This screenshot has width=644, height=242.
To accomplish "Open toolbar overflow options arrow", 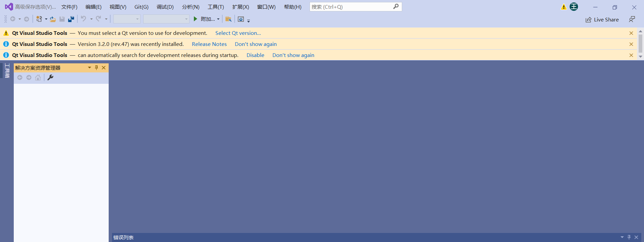I will (x=249, y=21).
